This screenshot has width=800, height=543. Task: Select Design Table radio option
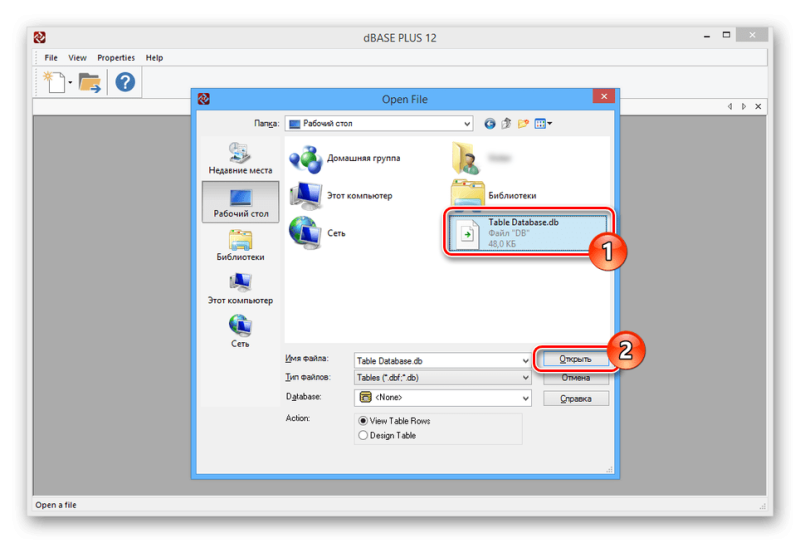[x=388, y=436]
